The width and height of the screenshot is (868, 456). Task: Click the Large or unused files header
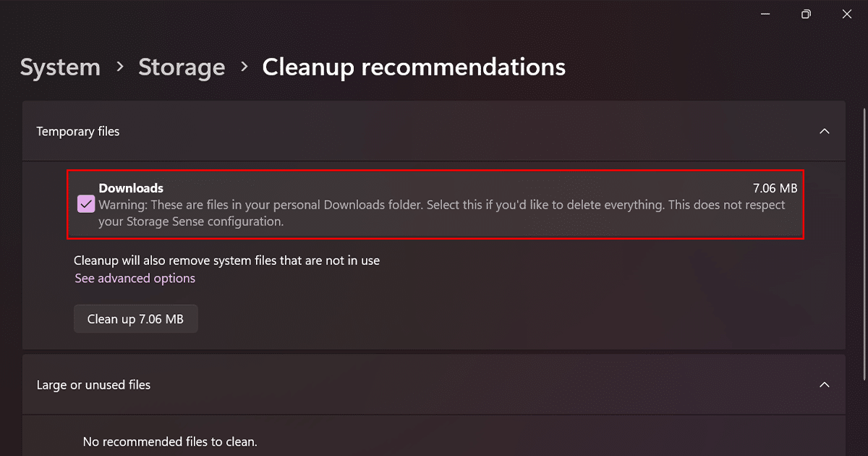(93, 385)
